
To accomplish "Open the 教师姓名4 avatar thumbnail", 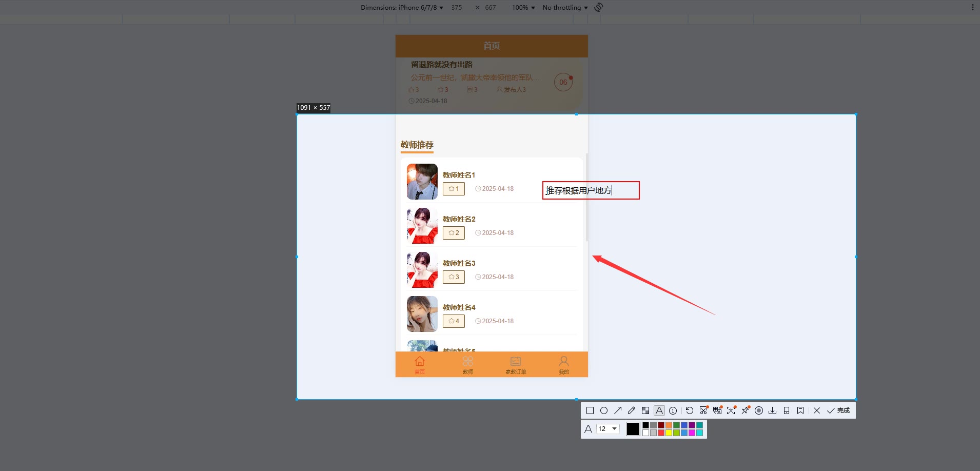I will [422, 314].
